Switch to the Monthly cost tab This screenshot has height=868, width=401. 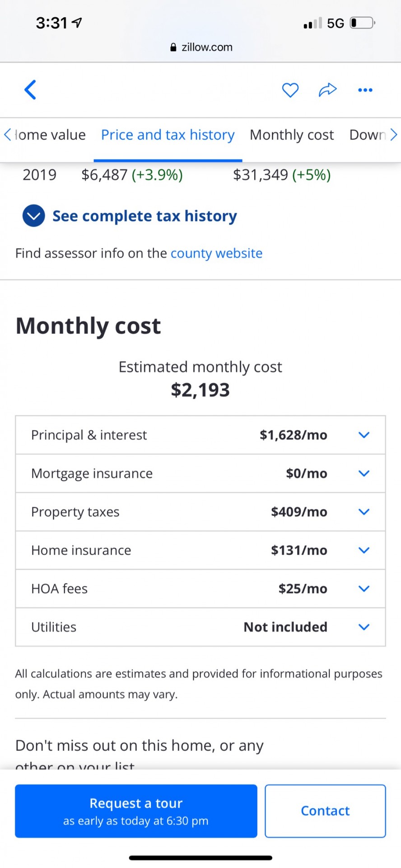(x=292, y=135)
